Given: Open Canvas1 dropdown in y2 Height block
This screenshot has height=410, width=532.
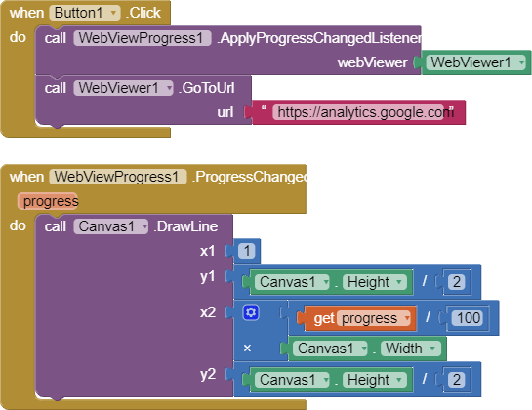Looking at the screenshot, I should (292, 380).
